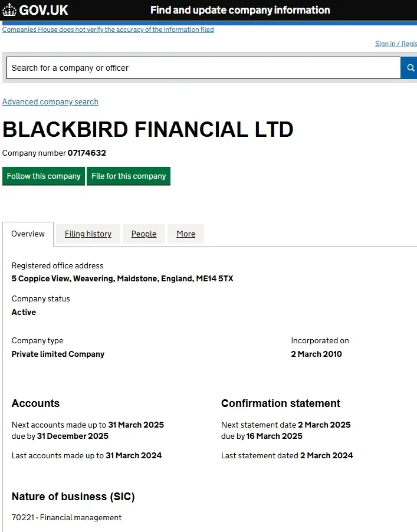
Task: Open the More tab
Action: [185, 234]
